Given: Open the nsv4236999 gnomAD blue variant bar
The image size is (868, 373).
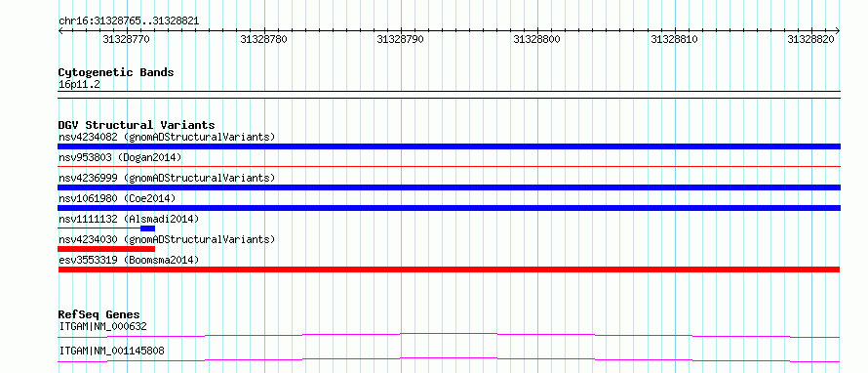Looking at the screenshot, I should [449, 187].
